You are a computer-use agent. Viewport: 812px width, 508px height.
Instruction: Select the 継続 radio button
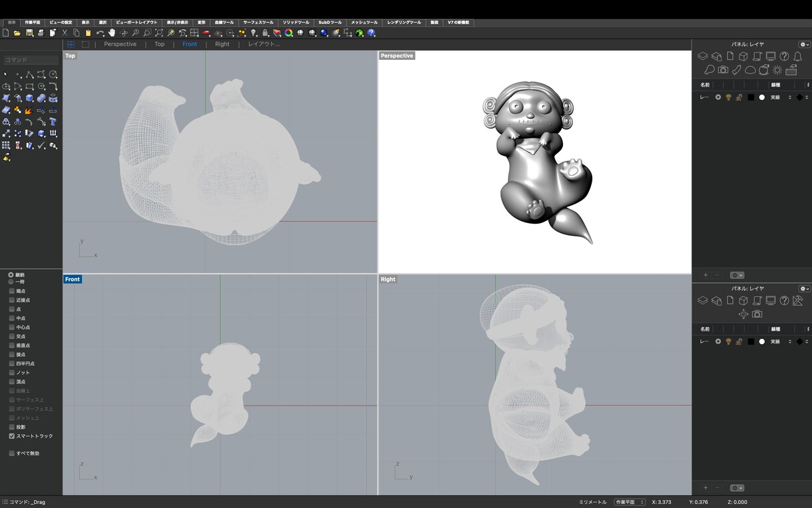point(11,275)
